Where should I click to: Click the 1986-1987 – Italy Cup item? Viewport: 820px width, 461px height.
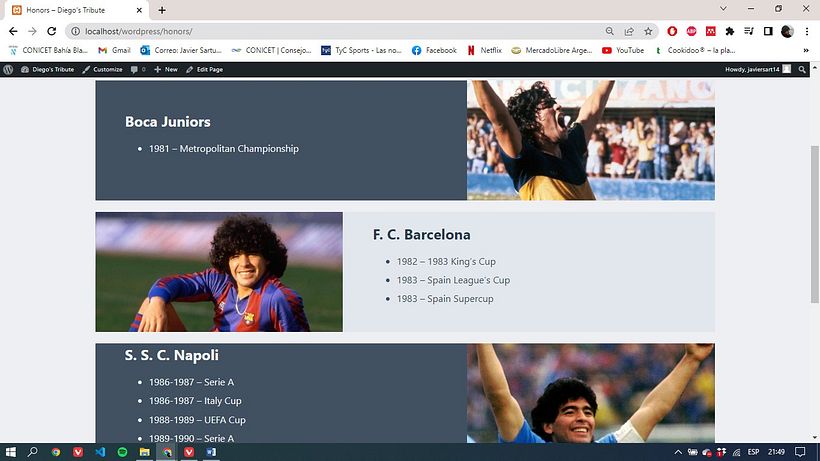coord(195,401)
